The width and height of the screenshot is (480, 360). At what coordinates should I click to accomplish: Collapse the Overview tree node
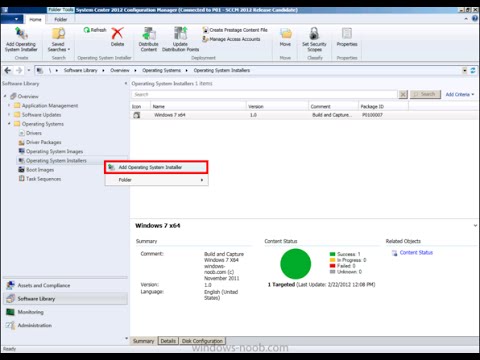[5, 96]
